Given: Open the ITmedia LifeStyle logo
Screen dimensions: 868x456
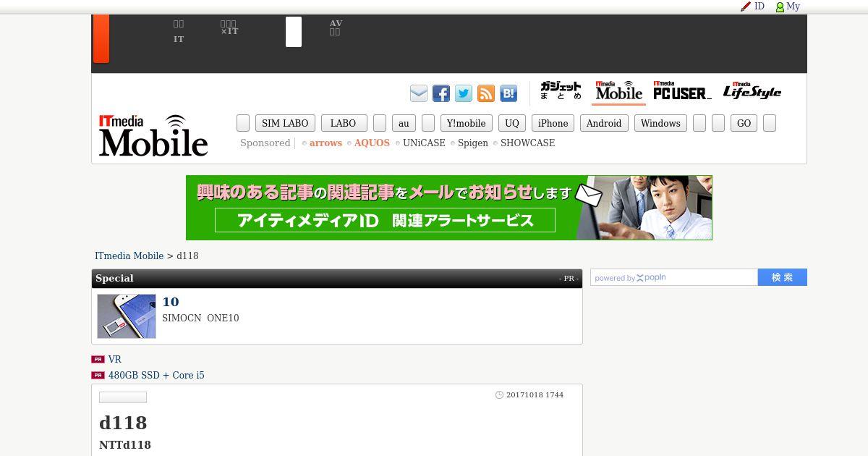Looking at the screenshot, I should [752, 90].
